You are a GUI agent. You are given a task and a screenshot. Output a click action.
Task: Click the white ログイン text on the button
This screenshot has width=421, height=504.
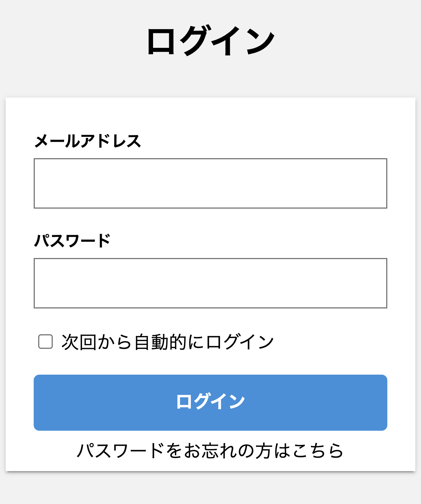[210, 402]
